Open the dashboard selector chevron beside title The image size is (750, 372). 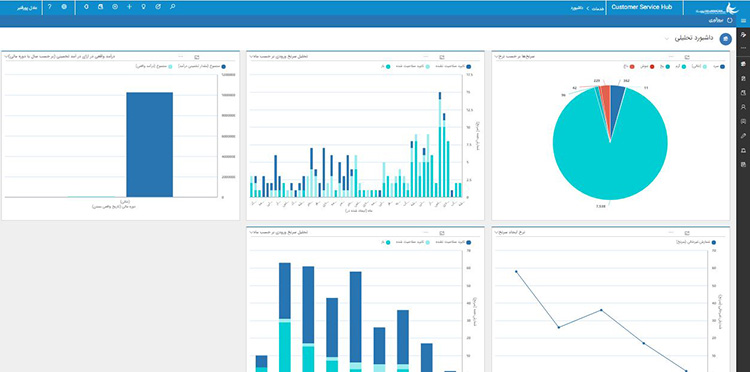[x=667, y=39]
